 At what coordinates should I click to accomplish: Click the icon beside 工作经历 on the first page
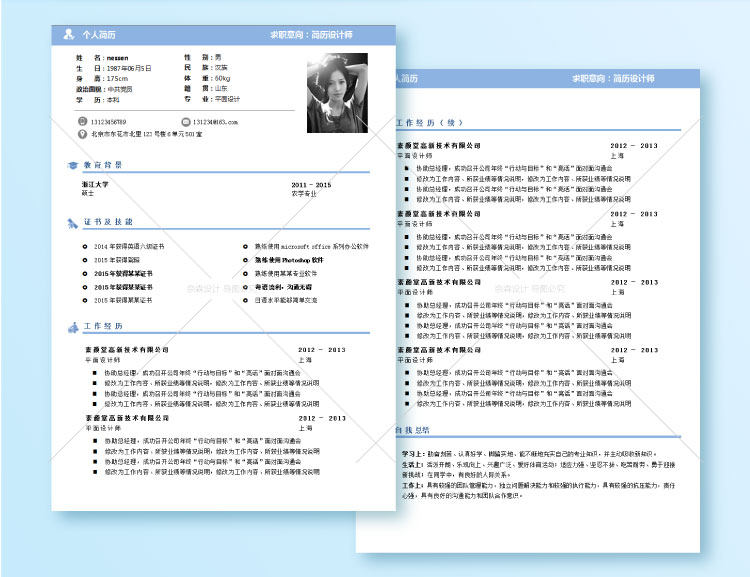click(x=73, y=327)
